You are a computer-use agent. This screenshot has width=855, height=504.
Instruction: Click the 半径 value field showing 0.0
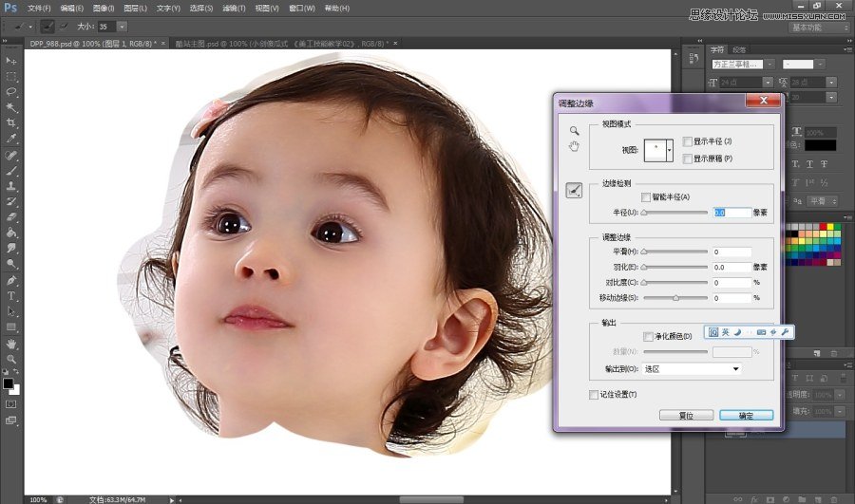(731, 213)
